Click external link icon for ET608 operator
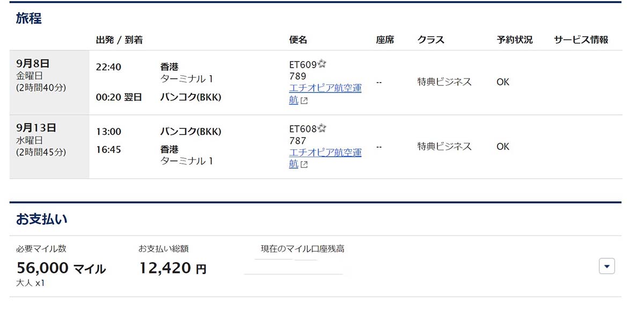644x313 pixels. pyautogui.click(x=304, y=165)
